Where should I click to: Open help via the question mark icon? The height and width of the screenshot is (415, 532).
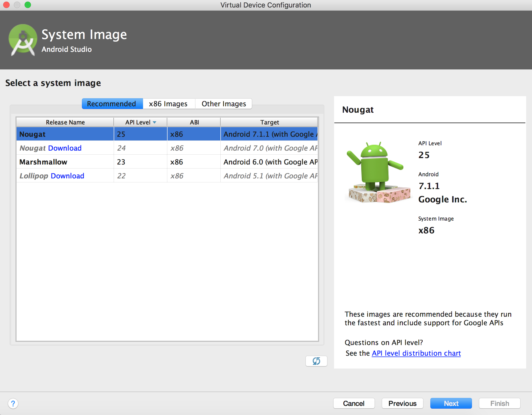point(13,404)
